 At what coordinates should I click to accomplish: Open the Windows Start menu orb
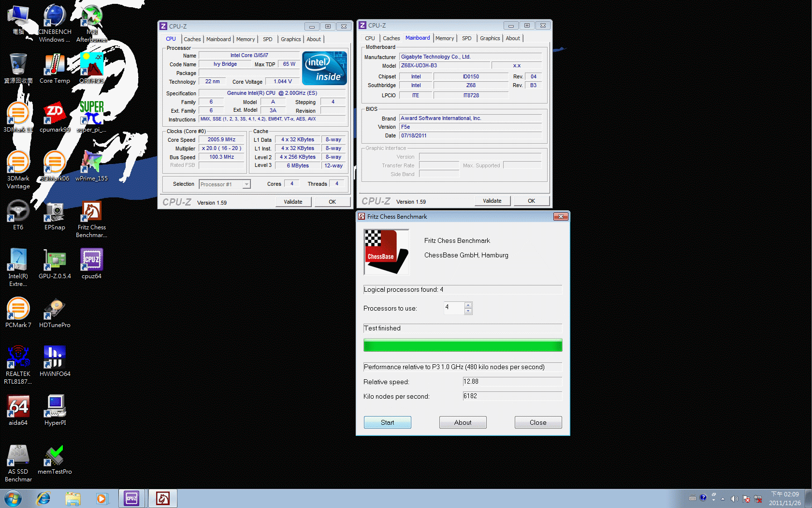(13, 498)
